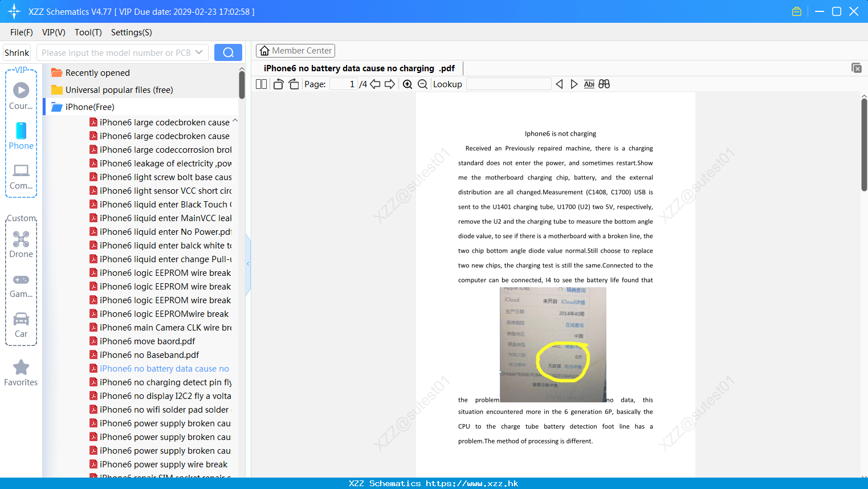Viewport: 868px width, 489px height.
Task: Expand Universal popular files (free) folder
Action: 119,90
